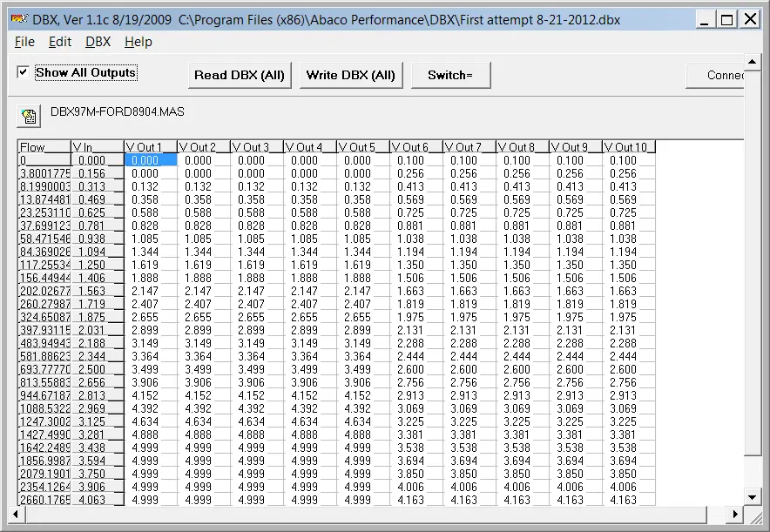
Task: Click the Flow cell 260.27987
Action: pyautogui.click(x=44, y=304)
